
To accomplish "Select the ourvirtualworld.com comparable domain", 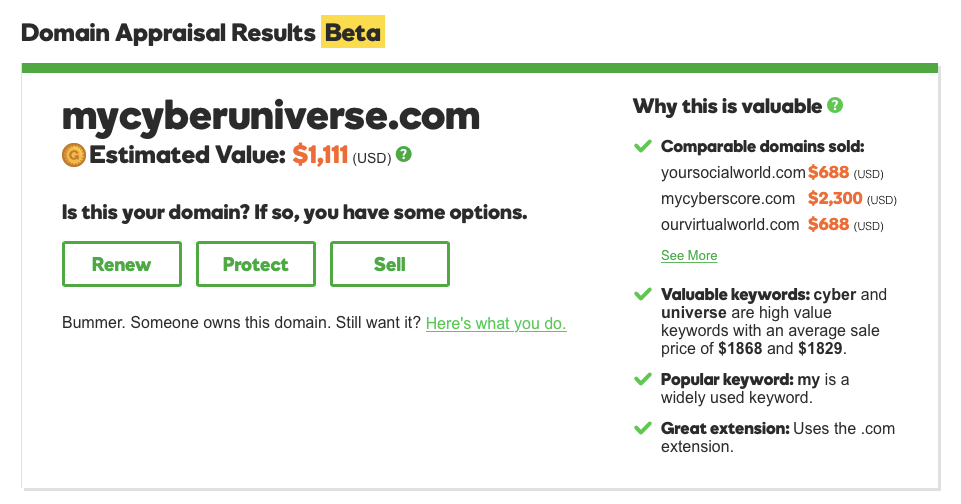I will click(x=730, y=224).
